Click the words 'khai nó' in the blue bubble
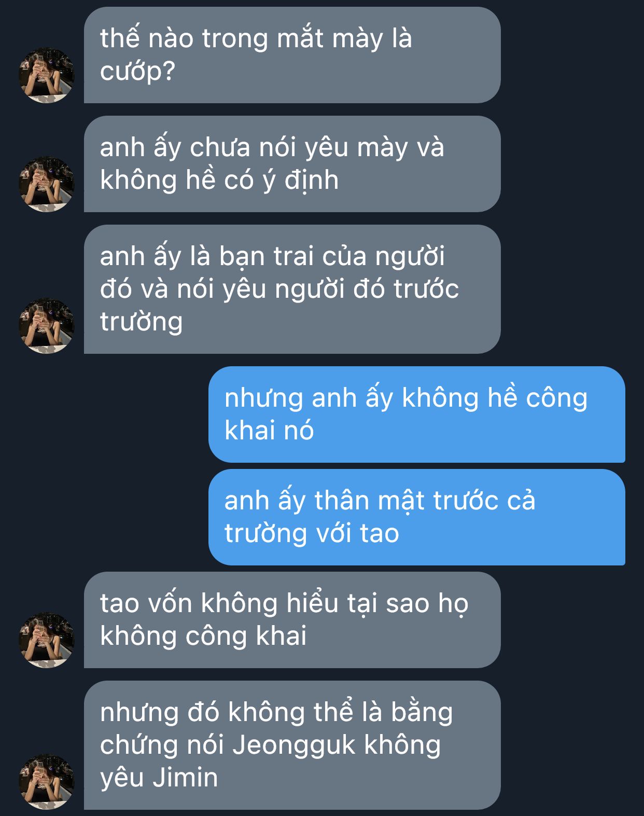 click(269, 431)
